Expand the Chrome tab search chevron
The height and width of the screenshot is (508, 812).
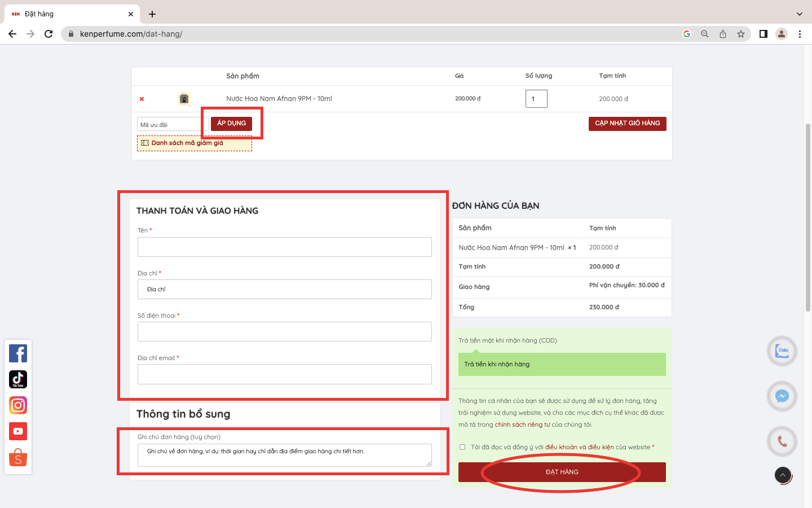coord(799,14)
